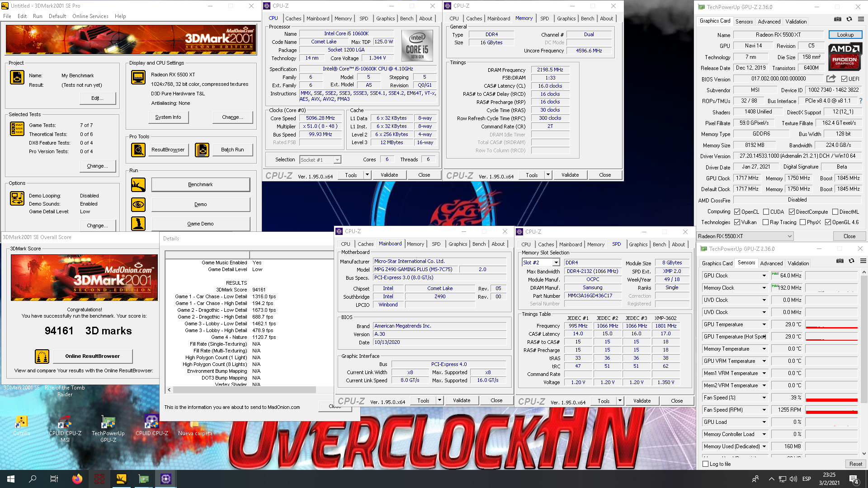Click the taskbar clock showing 23:25
868x488 pixels.
point(829,479)
